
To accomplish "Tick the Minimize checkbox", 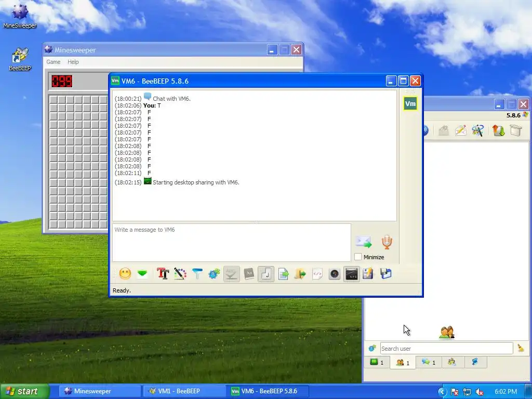I will pos(358,257).
